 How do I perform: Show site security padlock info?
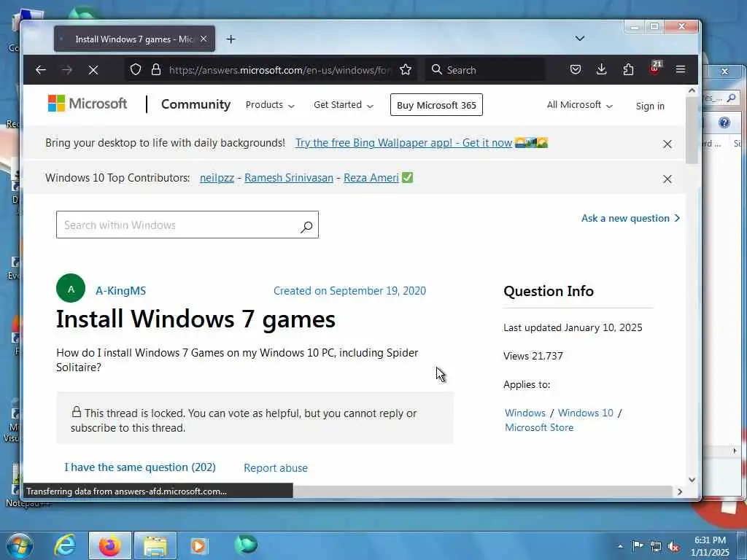point(156,69)
